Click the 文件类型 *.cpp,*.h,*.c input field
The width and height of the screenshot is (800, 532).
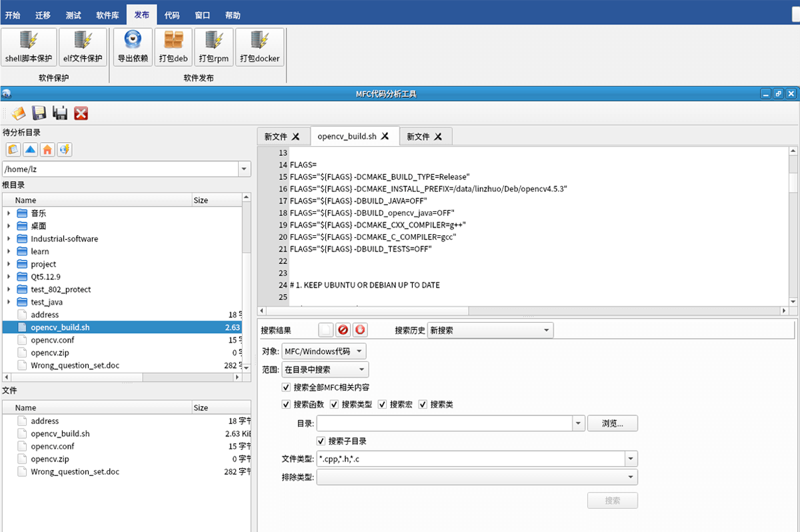tap(471, 459)
